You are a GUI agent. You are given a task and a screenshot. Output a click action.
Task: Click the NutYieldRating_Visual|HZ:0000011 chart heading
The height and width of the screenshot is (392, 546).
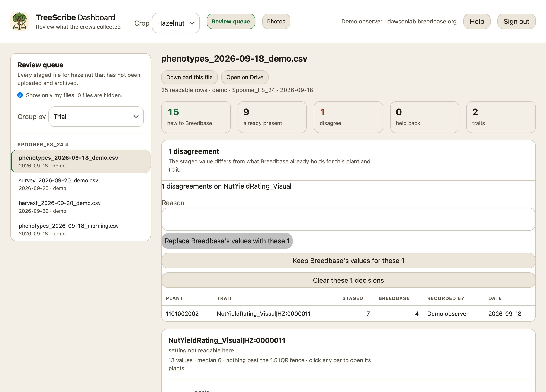(x=227, y=340)
